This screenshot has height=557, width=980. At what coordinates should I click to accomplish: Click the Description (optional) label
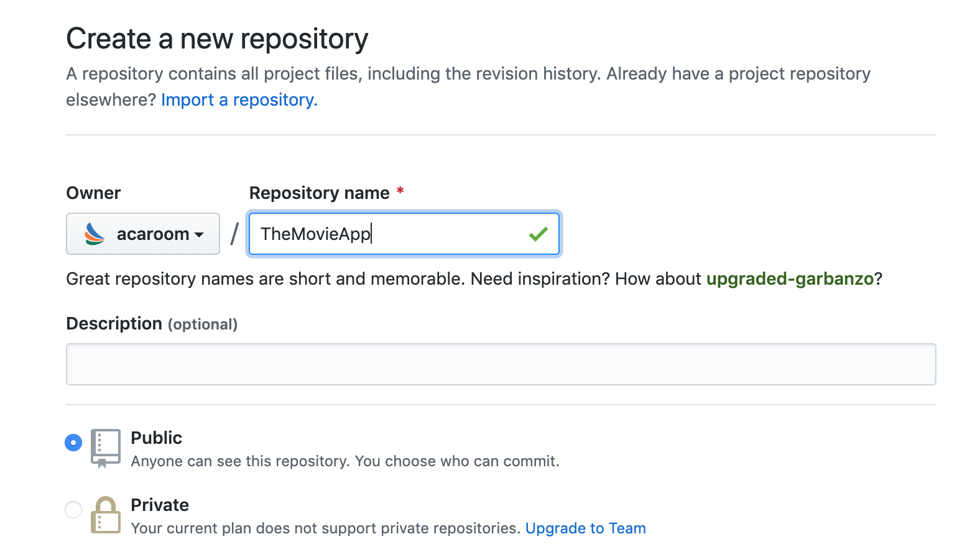click(x=152, y=324)
